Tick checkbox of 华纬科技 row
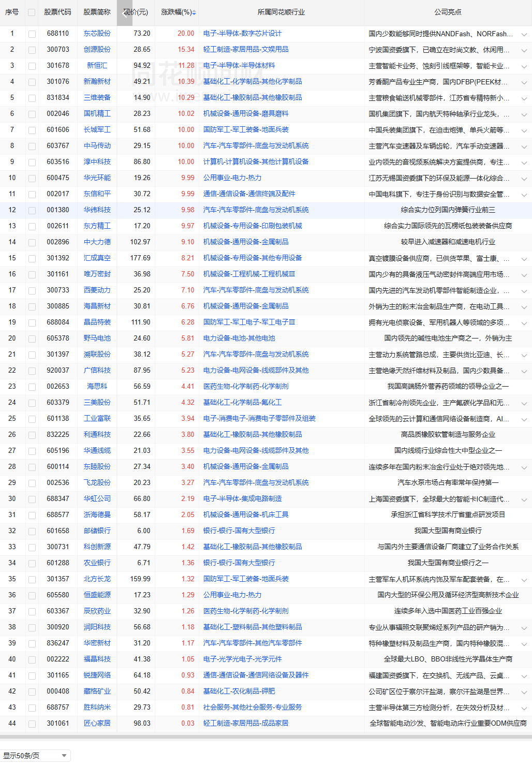Image resolution: width=532 pixels, height=765 pixels. pos(32,211)
